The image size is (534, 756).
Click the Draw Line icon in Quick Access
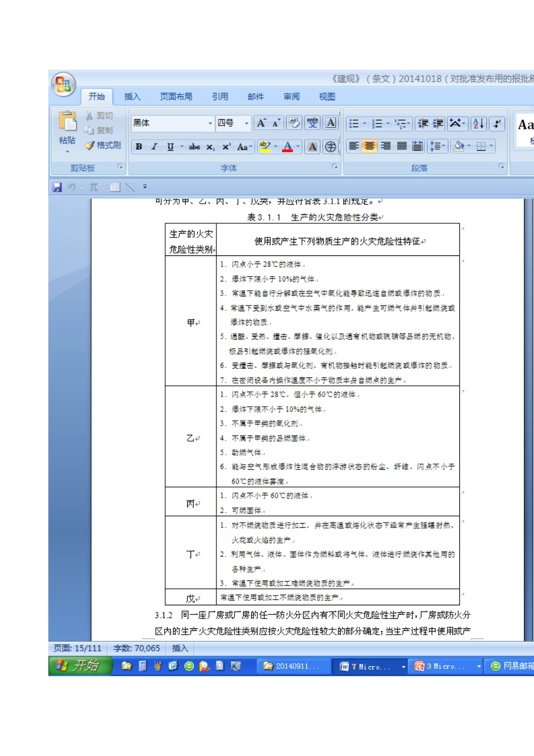pyautogui.click(x=130, y=187)
